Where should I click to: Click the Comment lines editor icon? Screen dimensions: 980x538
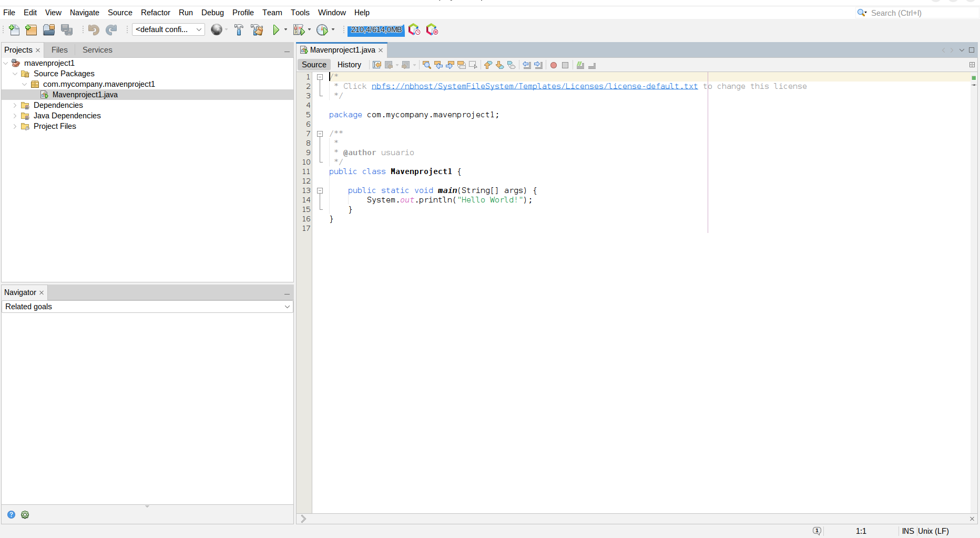coord(580,65)
